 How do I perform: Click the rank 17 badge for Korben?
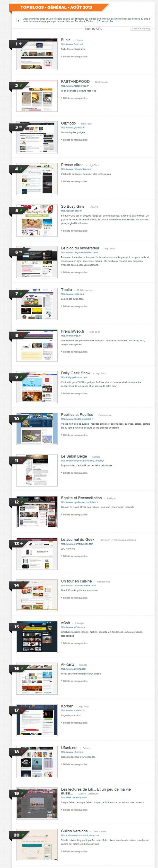(x=19, y=710)
